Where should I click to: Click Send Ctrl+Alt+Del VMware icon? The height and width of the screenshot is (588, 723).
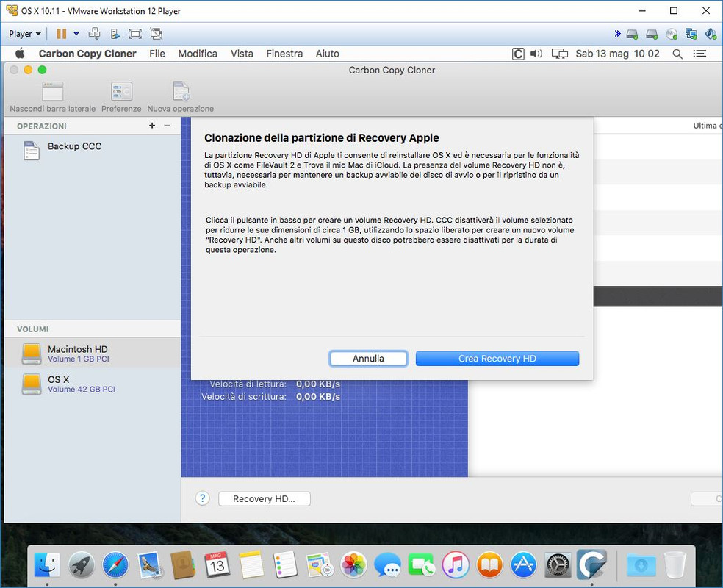tap(95, 34)
